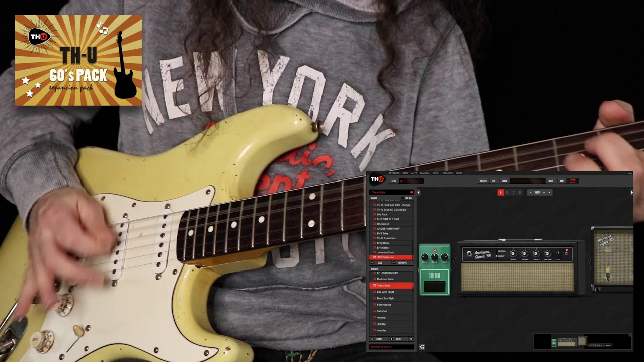This screenshot has width=644, height=362.
Task: Select the Johnston Style bank
Action: tap(391, 252)
